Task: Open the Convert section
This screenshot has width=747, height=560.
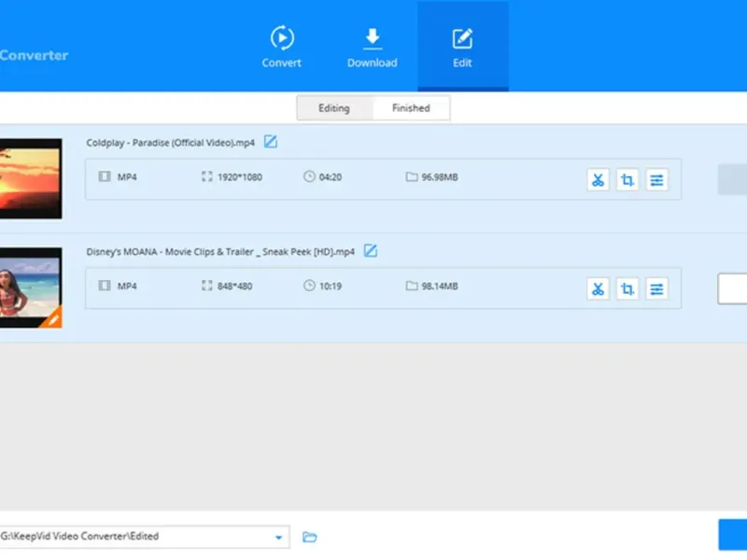Action: click(282, 46)
